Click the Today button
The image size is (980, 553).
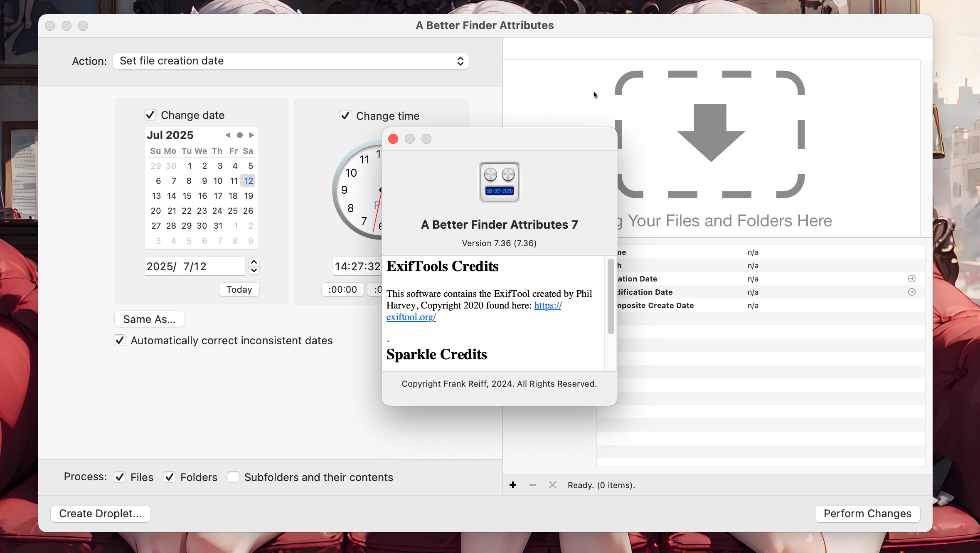(239, 289)
